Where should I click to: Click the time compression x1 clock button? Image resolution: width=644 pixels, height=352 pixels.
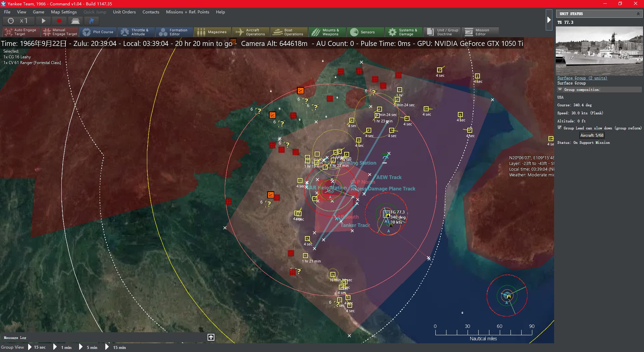click(18, 21)
